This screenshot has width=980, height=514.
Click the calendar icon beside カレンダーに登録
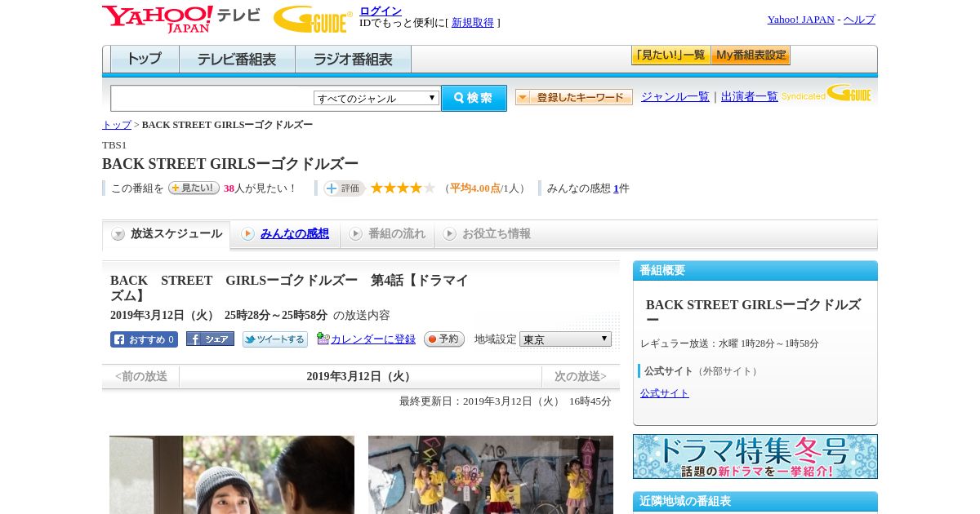323,339
